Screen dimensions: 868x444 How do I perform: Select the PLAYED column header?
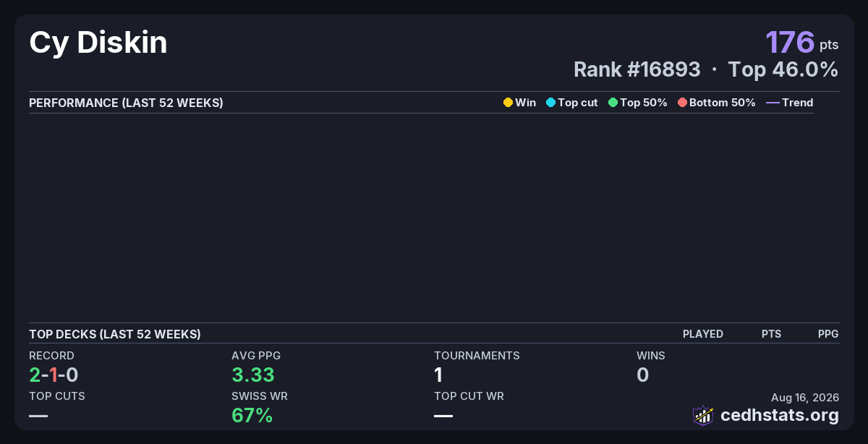(x=703, y=334)
